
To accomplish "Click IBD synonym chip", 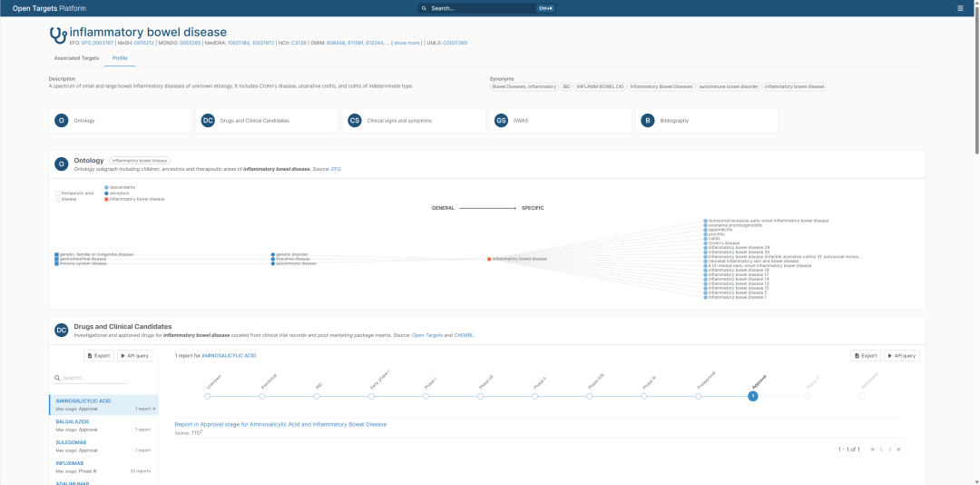I will pyautogui.click(x=565, y=86).
